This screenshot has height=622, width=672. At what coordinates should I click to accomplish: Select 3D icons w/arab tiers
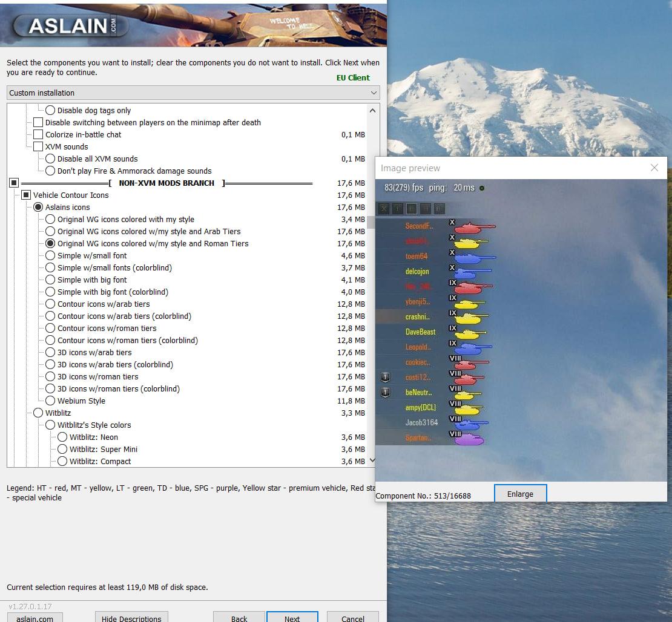tap(50, 352)
